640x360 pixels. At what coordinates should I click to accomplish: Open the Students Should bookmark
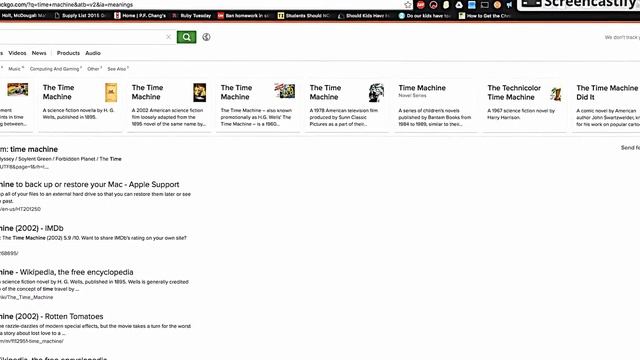(x=304, y=16)
